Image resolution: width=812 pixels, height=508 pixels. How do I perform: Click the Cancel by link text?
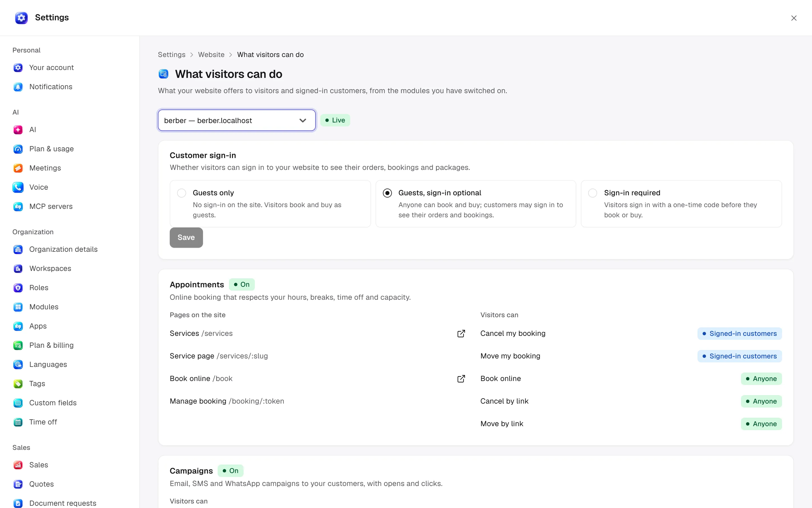[x=504, y=401]
